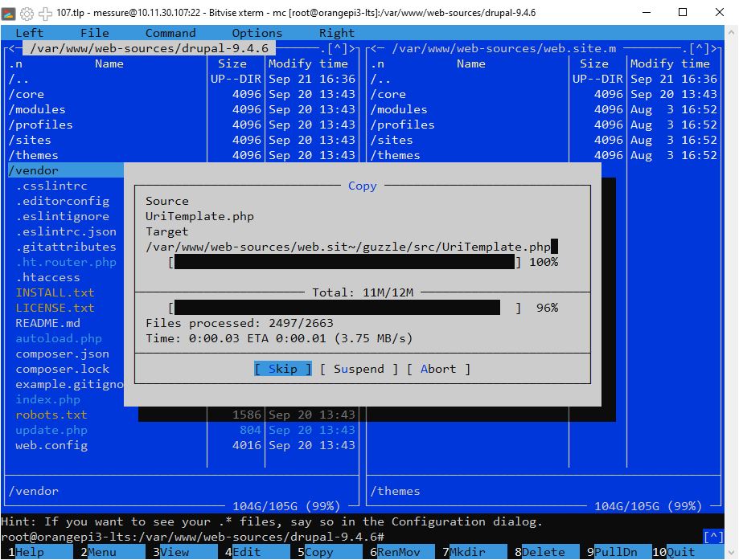739x560 pixels.
Task: Open the Options menu
Action: click(257, 33)
